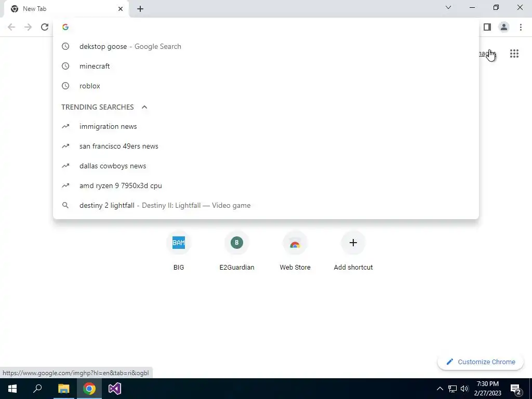Click the Google logo in the address bar

point(65,27)
